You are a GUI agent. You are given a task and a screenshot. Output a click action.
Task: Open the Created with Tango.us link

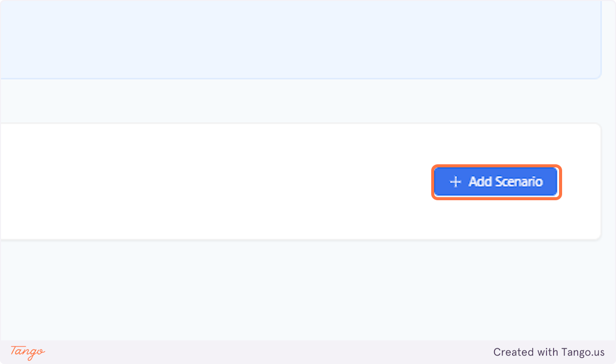549,352
